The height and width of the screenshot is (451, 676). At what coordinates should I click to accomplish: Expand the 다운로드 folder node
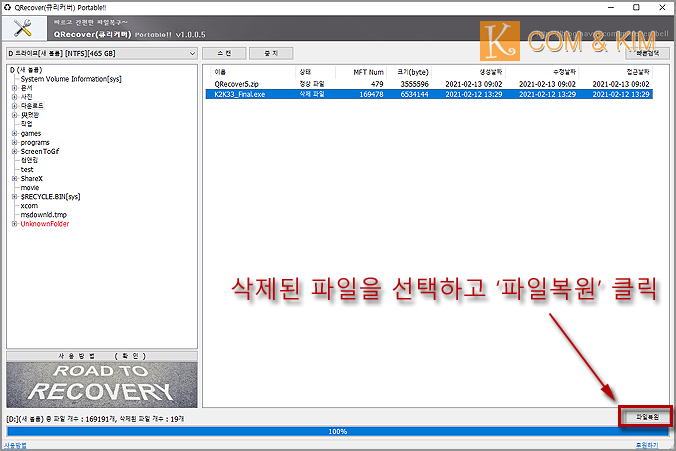pyautogui.click(x=14, y=106)
